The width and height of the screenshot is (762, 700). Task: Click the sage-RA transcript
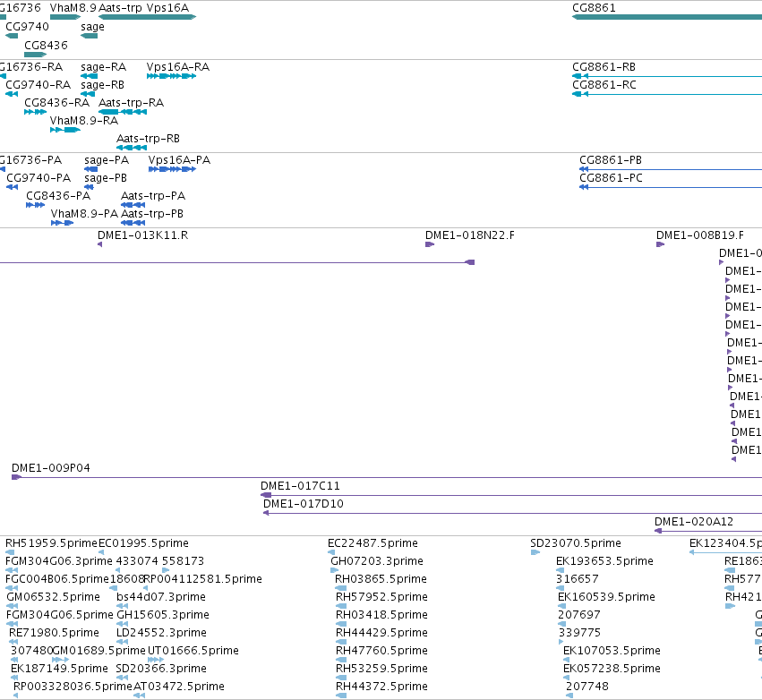(x=90, y=76)
